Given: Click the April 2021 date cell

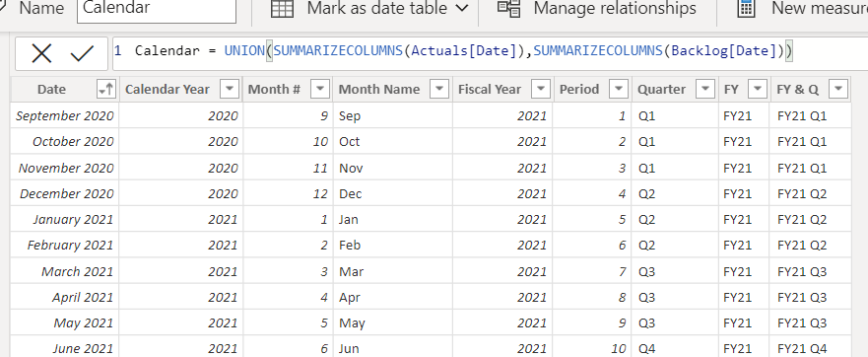Looking at the screenshot, I should click(65, 297).
